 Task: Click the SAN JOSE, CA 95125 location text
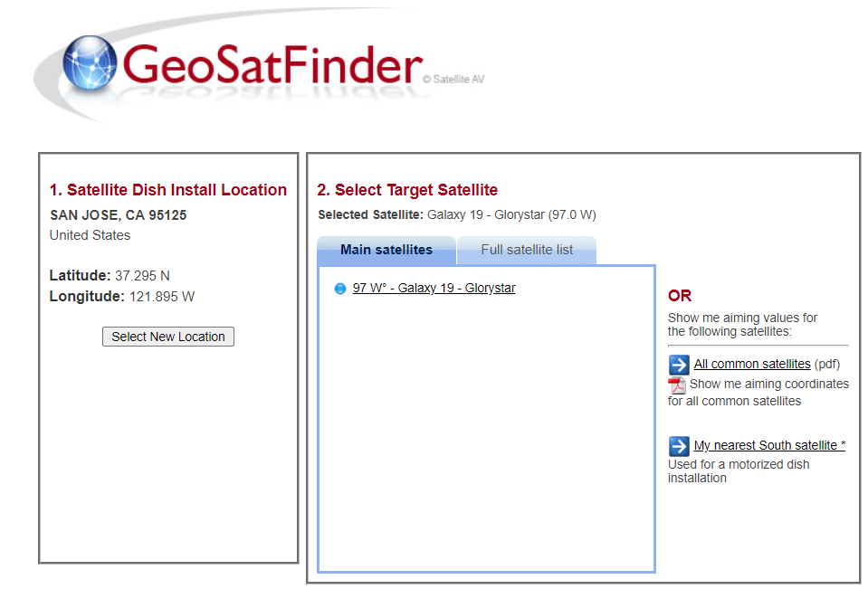coord(119,215)
